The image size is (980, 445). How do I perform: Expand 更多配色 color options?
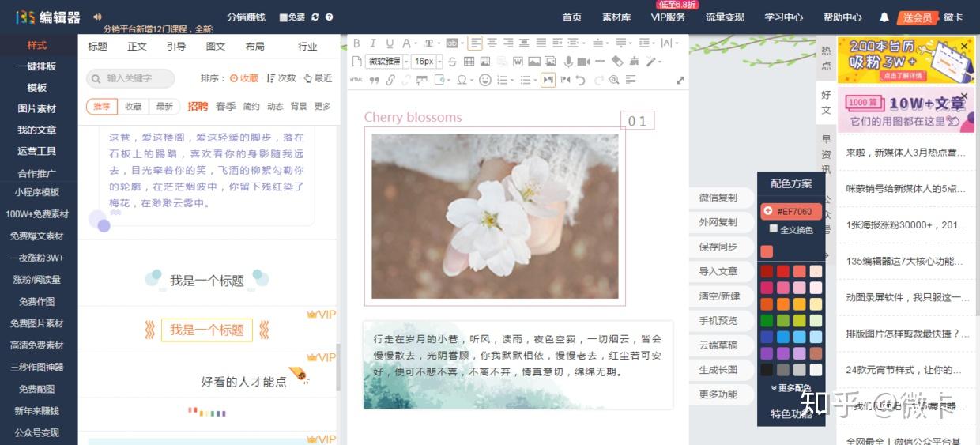790,388
